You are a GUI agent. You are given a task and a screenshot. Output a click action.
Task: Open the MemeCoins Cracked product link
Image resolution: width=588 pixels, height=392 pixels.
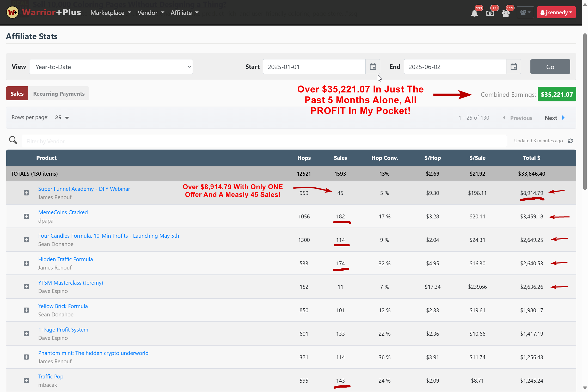(63, 212)
